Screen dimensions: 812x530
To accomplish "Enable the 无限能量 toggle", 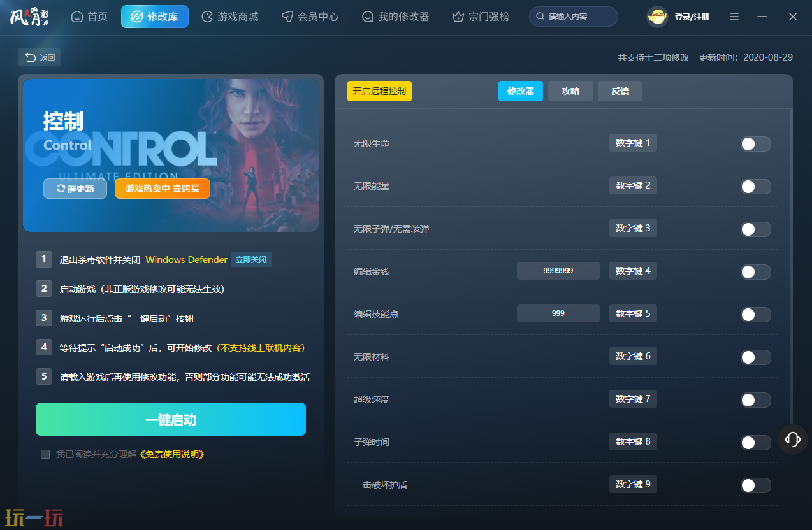I will tap(756, 187).
